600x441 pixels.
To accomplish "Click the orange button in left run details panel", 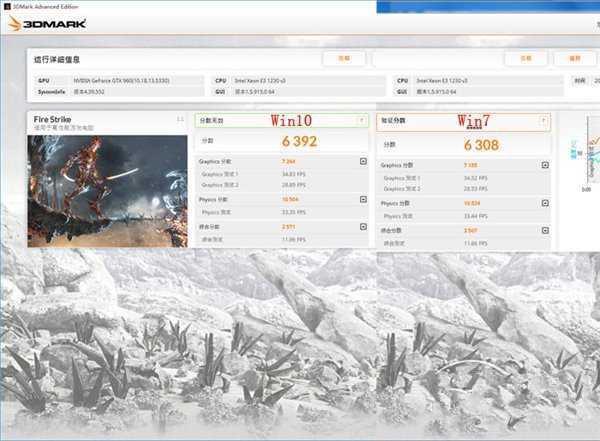I will point(344,59).
